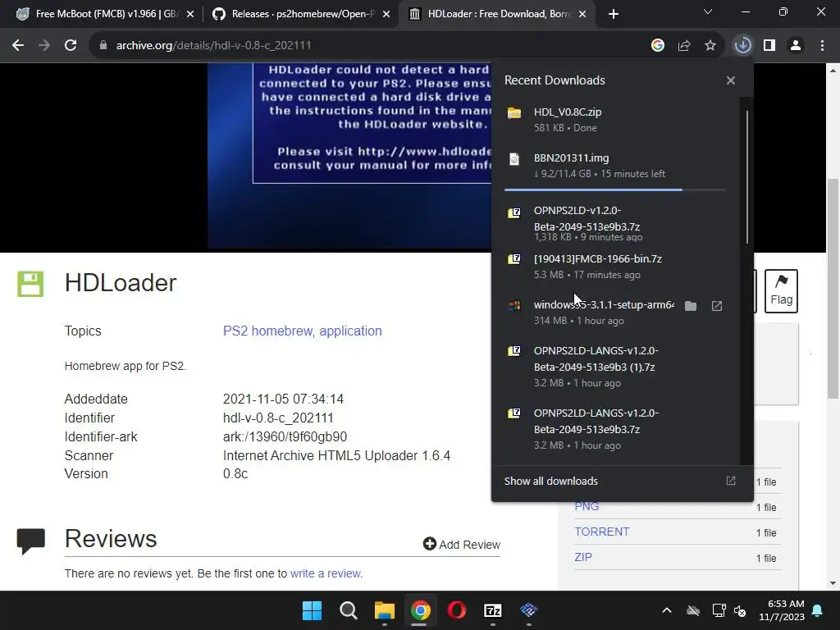Click the HDLoader screenshot preview image
This screenshot has width=840, height=630.
pyautogui.click(x=349, y=155)
